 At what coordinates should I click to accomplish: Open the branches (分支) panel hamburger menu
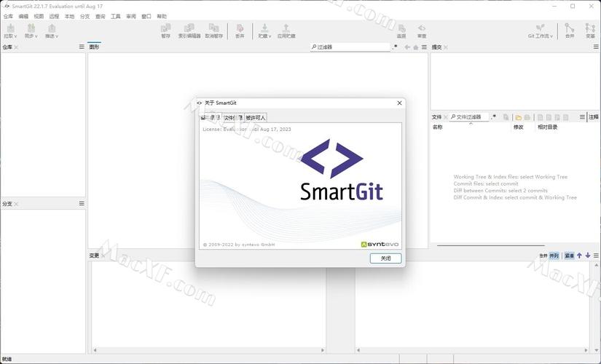tap(82, 203)
